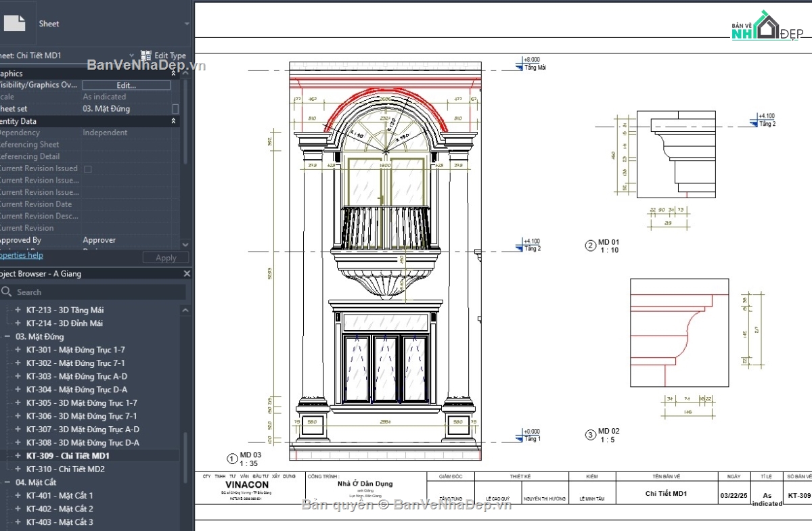This screenshot has height=531, width=812.
Task: Select KT-306 - 3D Mặt Đứng Trục 7-1
Action: [x=81, y=416]
